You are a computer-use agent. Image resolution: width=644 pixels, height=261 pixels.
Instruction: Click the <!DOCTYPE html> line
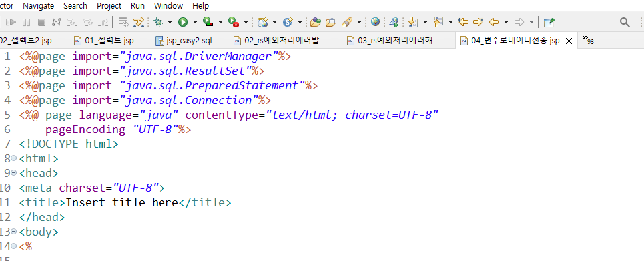[69, 144]
